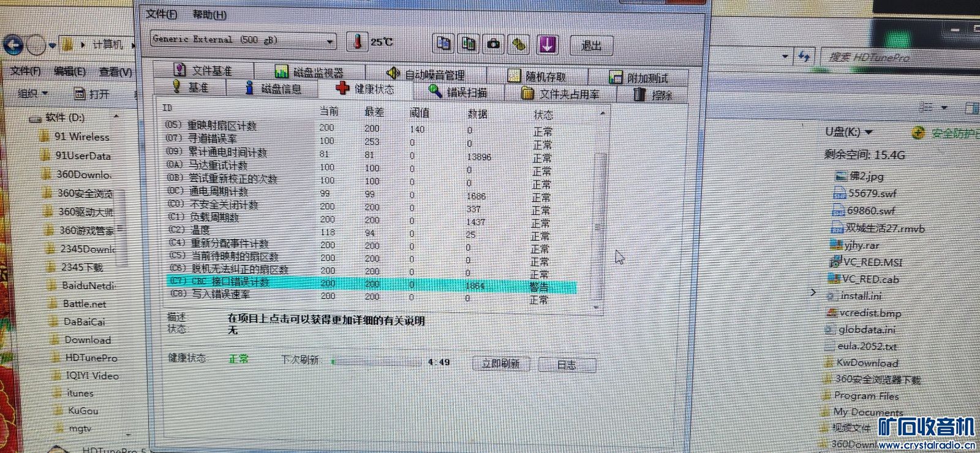Open the Explorer 编辑(E) menu
Image resolution: width=980 pixels, height=453 pixels.
[69, 71]
